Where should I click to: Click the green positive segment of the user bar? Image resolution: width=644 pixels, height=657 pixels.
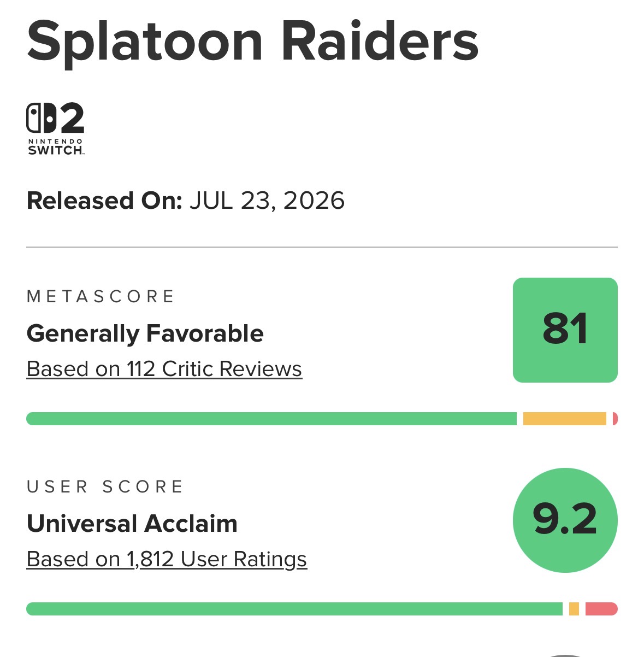click(294, 609)
